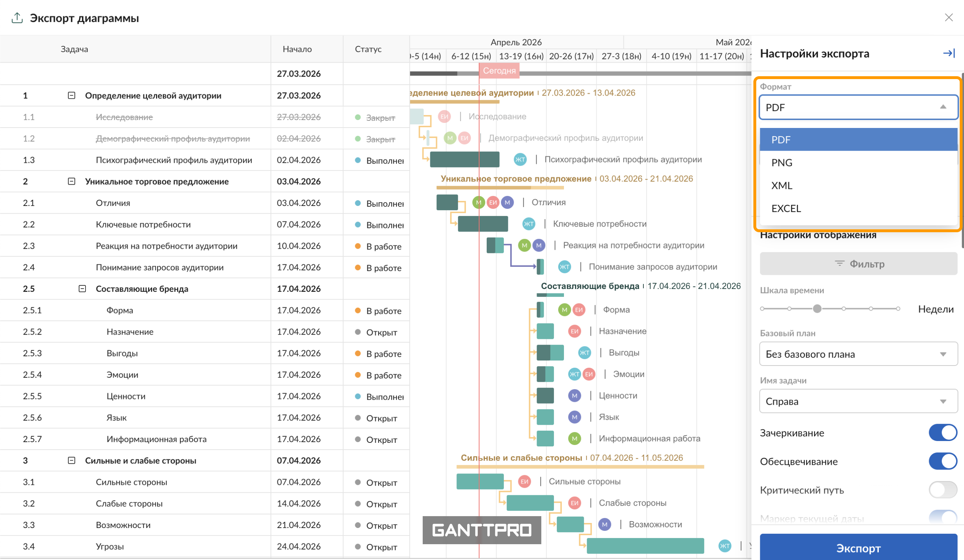Viewport: 964px width, 560px height.
Task: Open the Фильтр button
Action: (x=858, y=263)
